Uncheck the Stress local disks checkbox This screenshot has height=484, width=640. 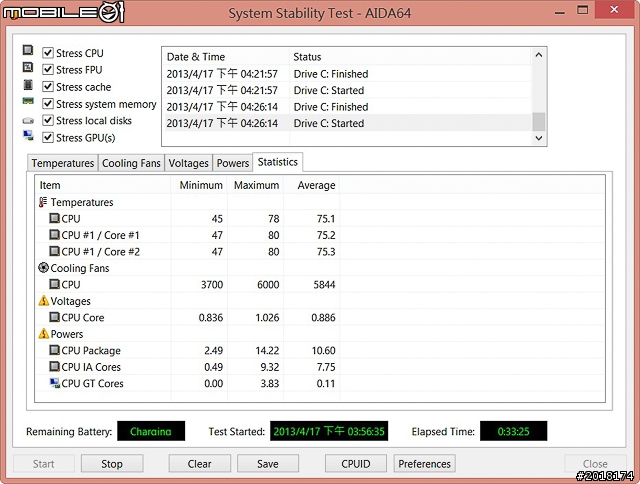pyautogui.click(x=48, y=120)
